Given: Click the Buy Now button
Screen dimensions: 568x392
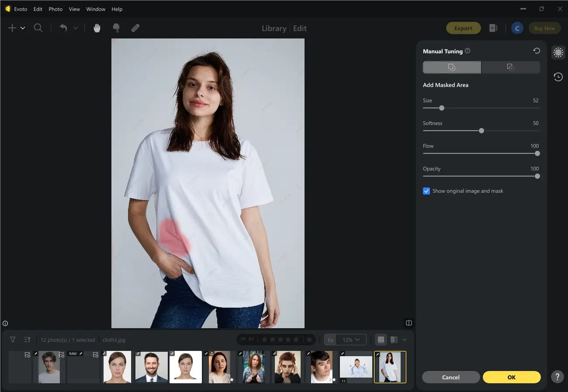Looking at the screenshot, I should 544,28.
